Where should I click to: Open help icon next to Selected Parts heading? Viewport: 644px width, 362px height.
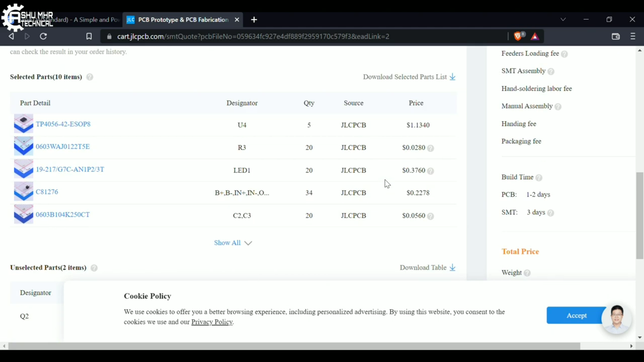(x=90, y=77)
